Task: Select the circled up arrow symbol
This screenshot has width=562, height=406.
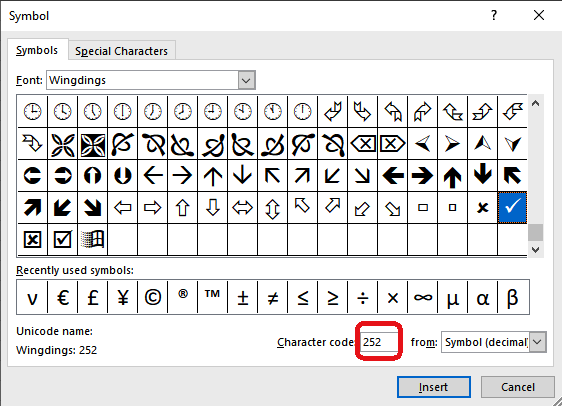Action: pyautogui.click(x=92, y=176)
